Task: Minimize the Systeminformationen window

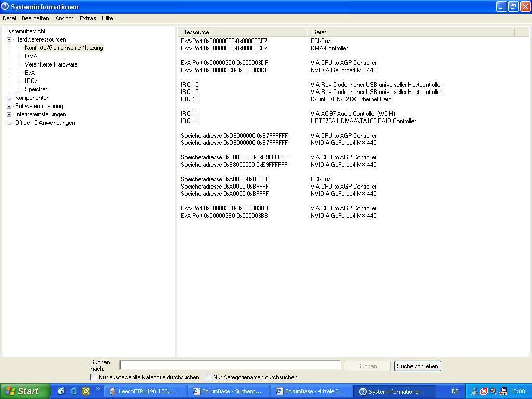Action: tap(501, 6)
